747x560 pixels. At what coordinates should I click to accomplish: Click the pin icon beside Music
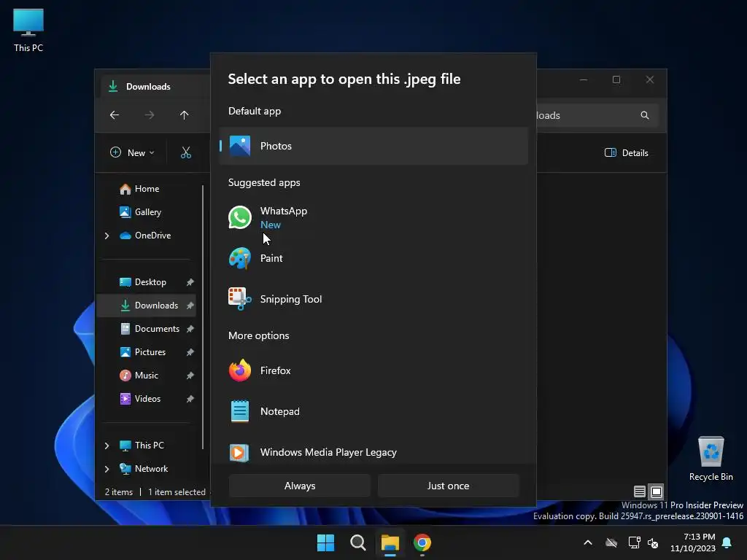(x=190, y=376)
